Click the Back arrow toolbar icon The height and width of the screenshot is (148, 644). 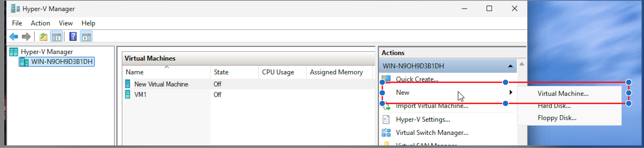(x=14, y=37)
